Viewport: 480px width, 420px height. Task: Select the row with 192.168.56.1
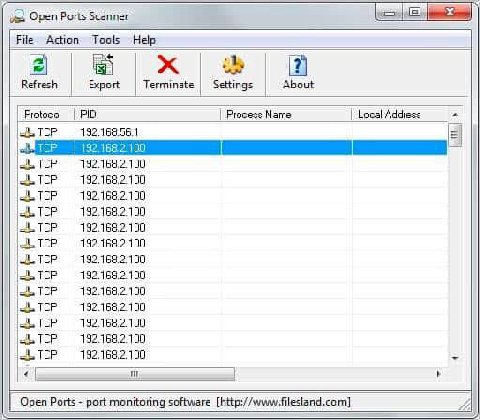233,132
